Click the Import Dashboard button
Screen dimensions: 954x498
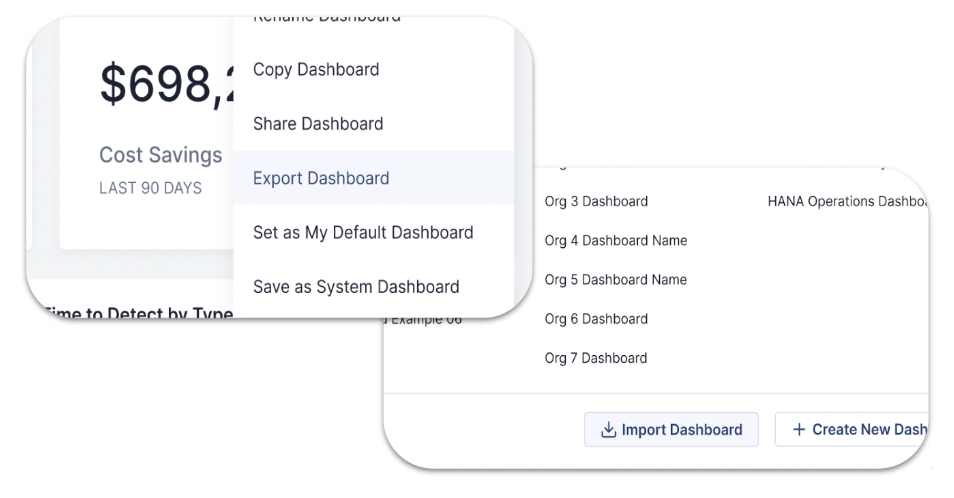pyautogui.click(x=671, y=429)
